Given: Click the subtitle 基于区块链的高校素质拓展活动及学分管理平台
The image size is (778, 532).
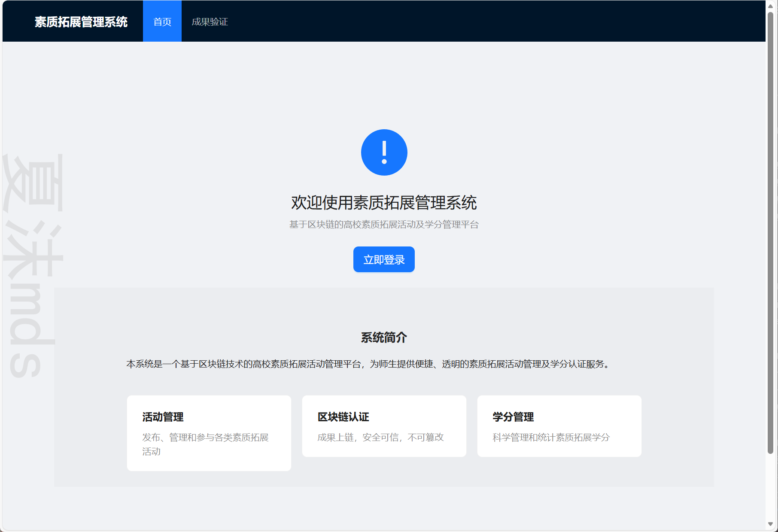Looking at the screenshot, I should [x=384, y=225].
